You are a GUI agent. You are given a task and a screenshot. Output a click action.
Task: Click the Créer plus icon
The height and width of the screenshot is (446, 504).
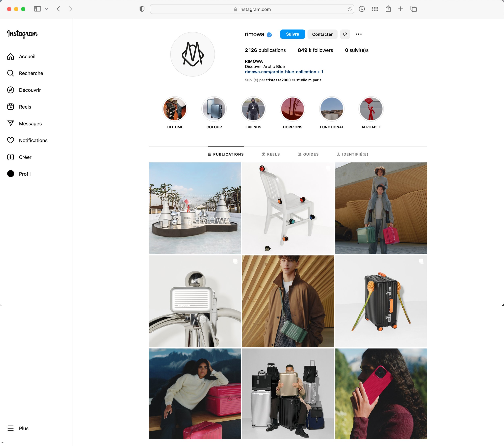pos(10,157)
